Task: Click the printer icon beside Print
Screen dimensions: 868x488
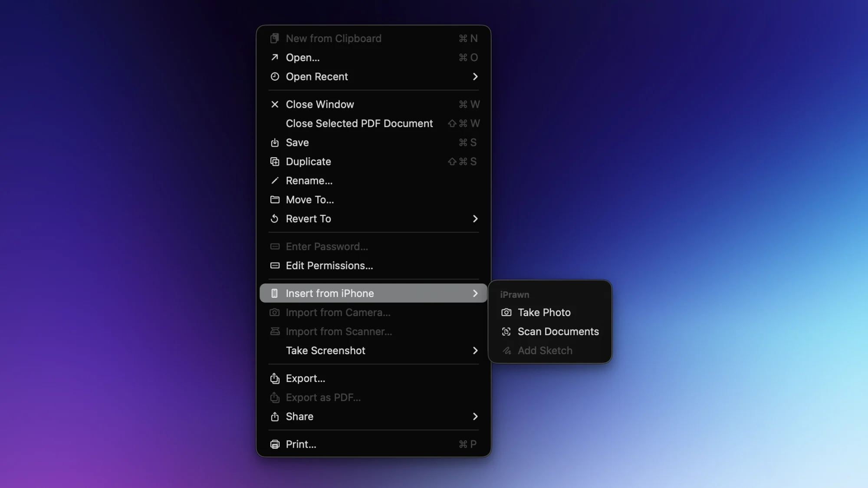Action: [275, 444]
